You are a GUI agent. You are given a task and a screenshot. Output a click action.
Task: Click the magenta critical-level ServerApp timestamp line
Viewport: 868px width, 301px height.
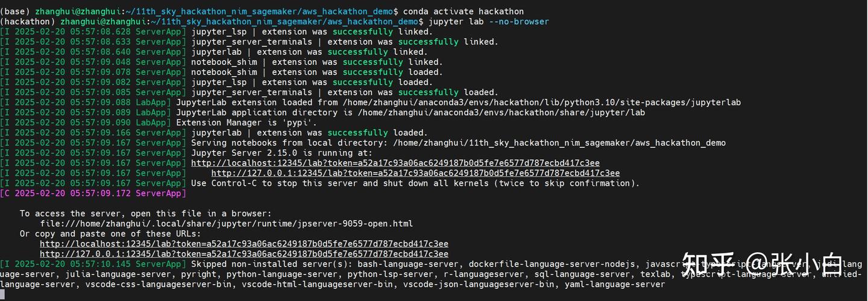93,193
